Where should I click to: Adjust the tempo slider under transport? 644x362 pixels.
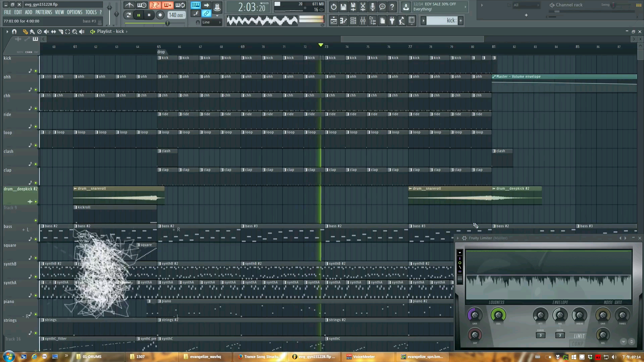pos(167,23)
